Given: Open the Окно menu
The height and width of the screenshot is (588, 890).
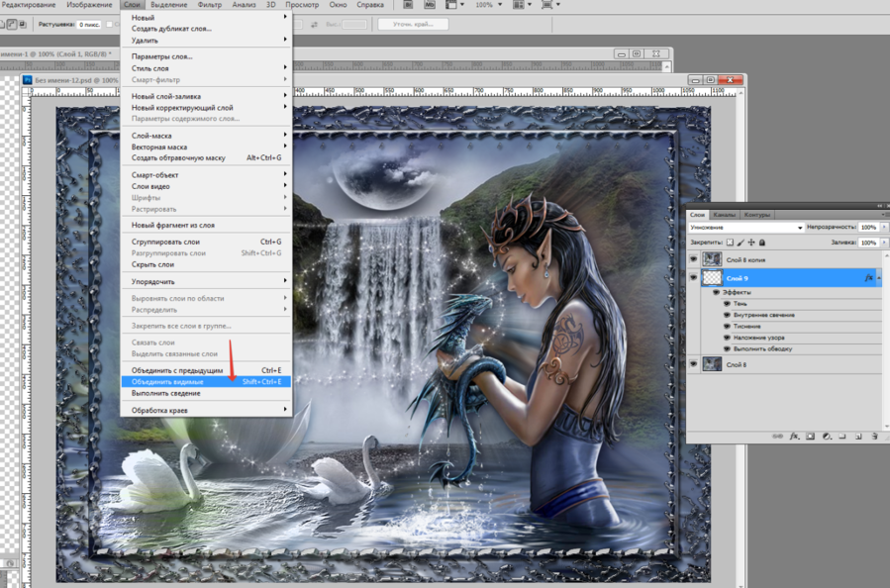Looking at the screenshot, I should [x=338, y=5].
